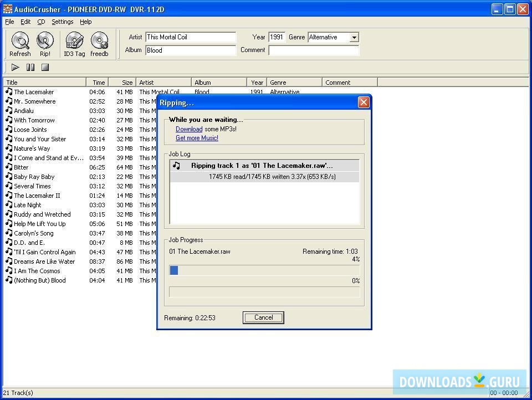Select the track Help Me Lift You Up

(40, 224)
